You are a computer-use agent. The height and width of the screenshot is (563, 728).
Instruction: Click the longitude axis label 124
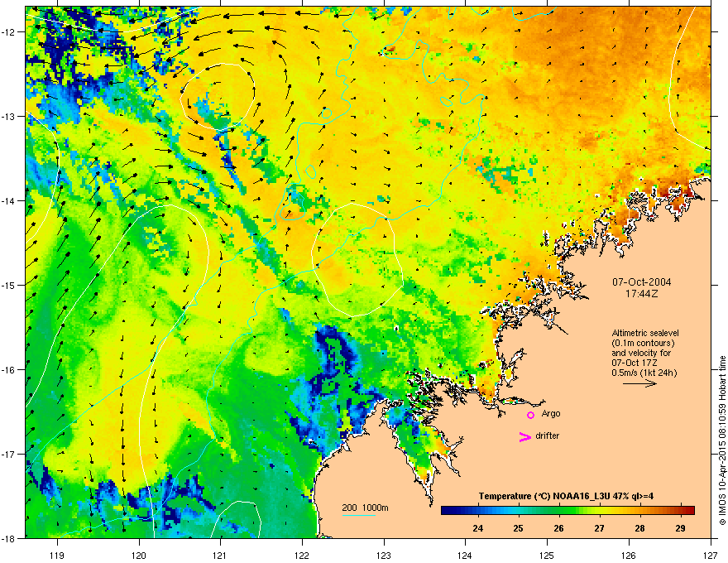coord(465,555)
